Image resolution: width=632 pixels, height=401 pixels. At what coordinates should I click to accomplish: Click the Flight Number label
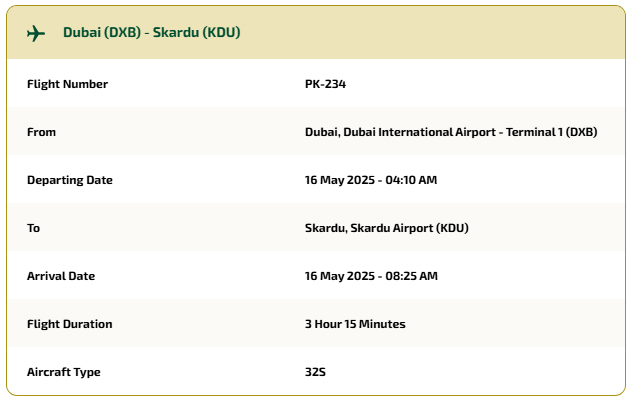click(67, 84)
